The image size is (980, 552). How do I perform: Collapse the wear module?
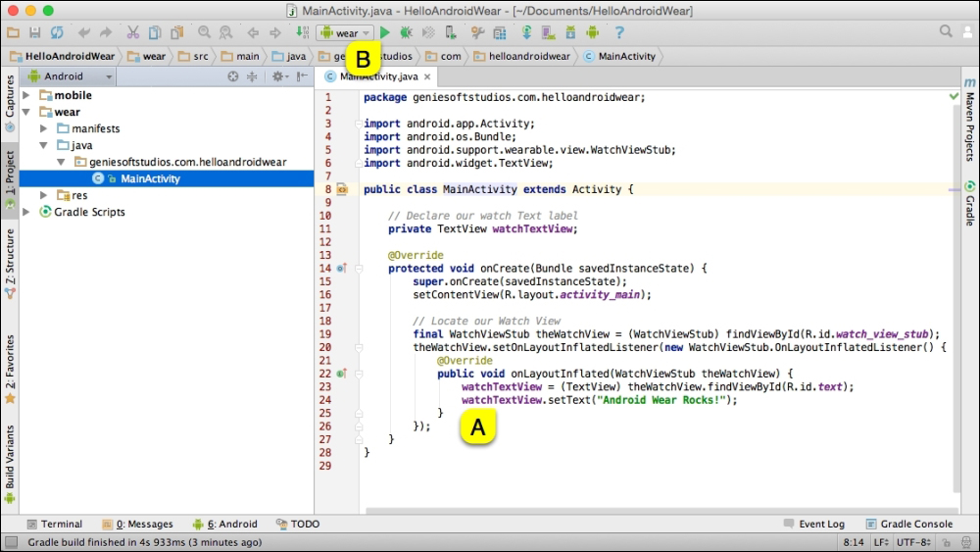(x=26, y=112)
